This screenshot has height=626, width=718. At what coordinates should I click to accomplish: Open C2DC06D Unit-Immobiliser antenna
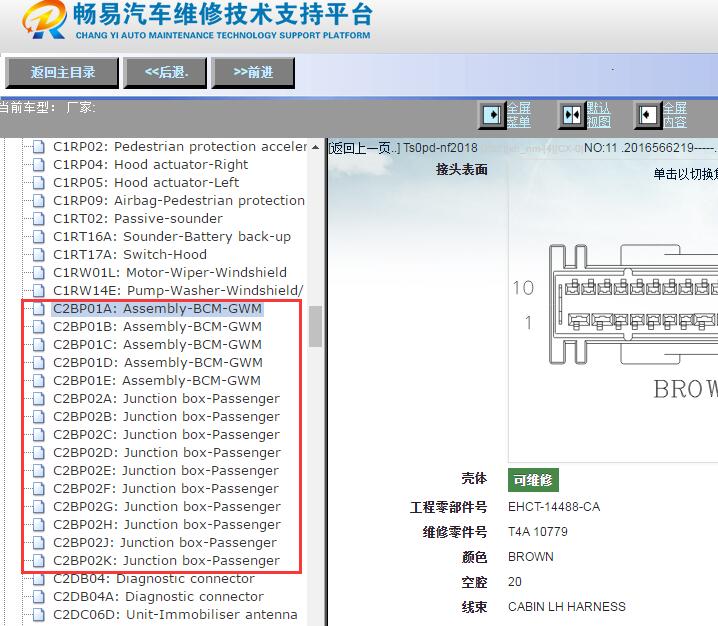(x=175, y=615)
